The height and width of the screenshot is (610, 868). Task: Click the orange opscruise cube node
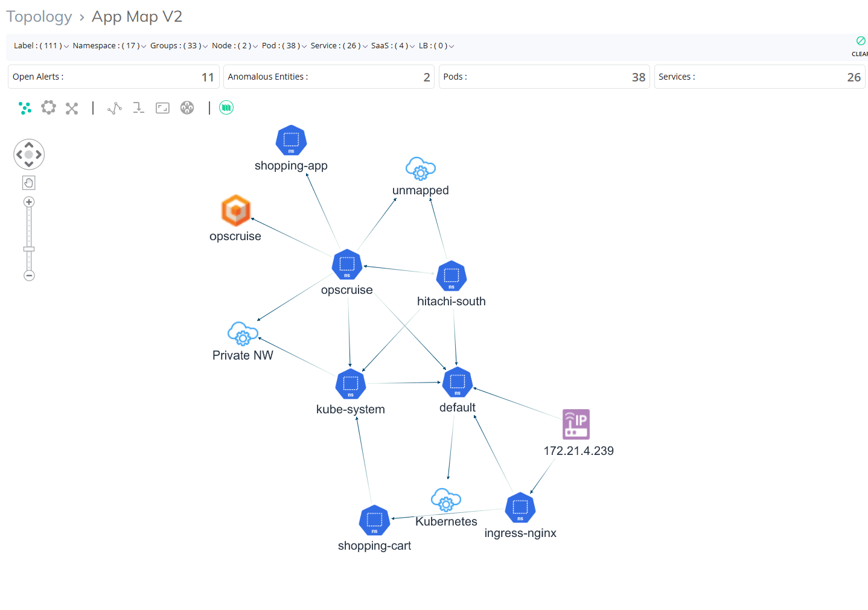236,211
